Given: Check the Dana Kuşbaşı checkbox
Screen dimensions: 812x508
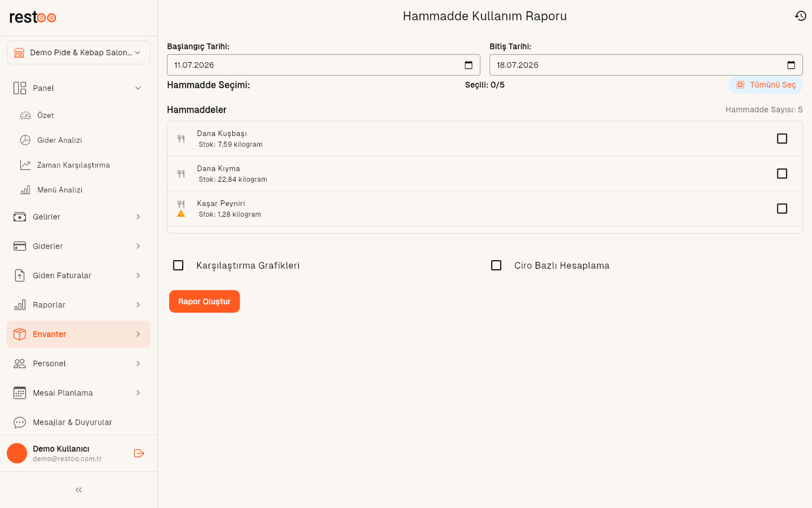Looking at the screenshot, I should click(782, 139).
